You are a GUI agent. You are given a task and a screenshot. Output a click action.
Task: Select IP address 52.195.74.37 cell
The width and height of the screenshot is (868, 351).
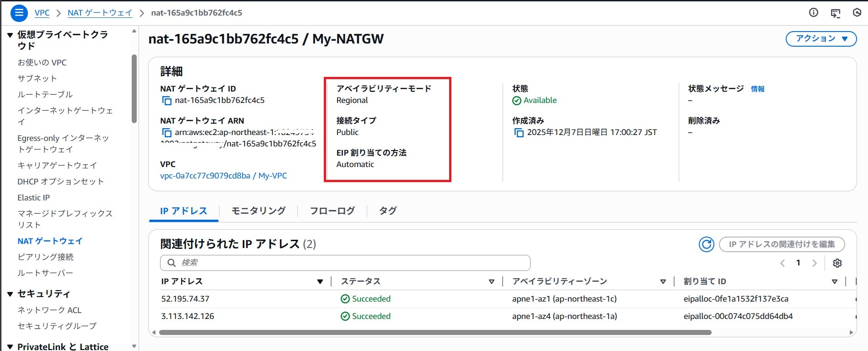point(185,299)
